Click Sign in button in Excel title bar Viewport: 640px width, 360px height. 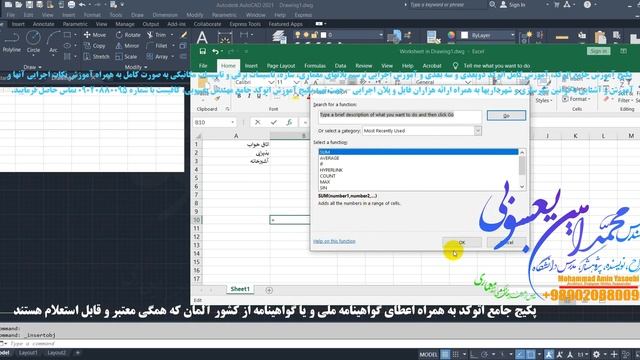pos(598,51)
